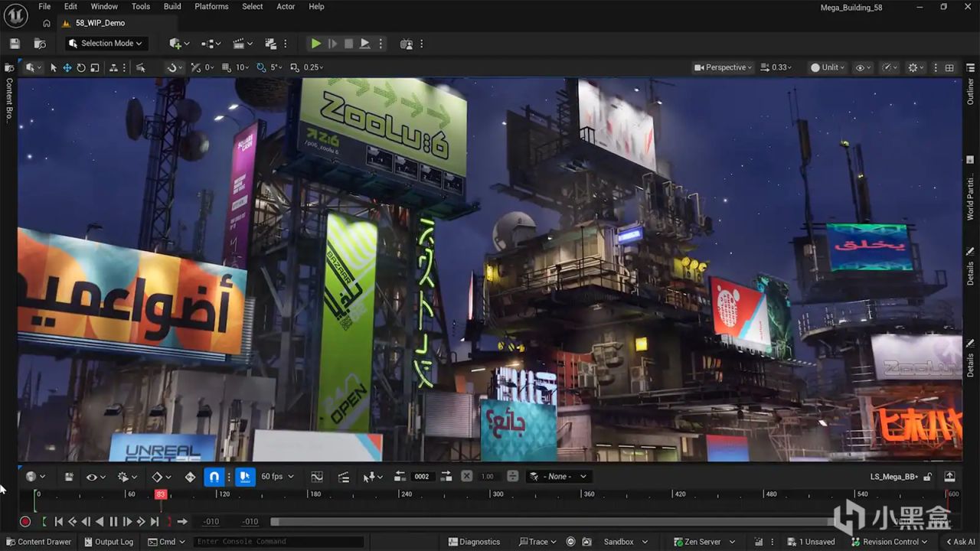The image size is (980, 551).
Task: Click the Browse to asset icon in main toolbar
Action: coord(40,44)
